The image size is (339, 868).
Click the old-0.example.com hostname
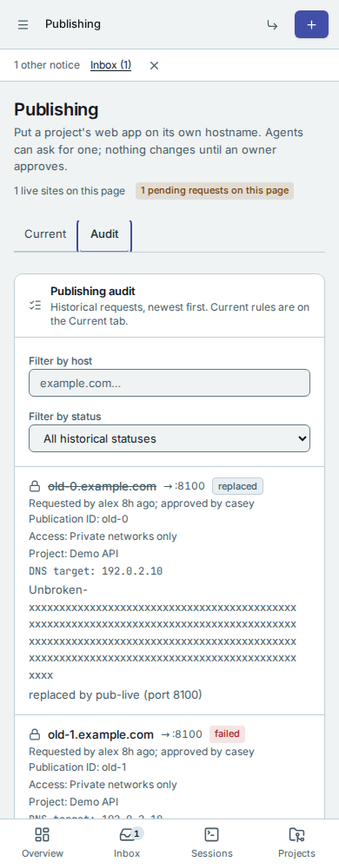pos(102,487)
